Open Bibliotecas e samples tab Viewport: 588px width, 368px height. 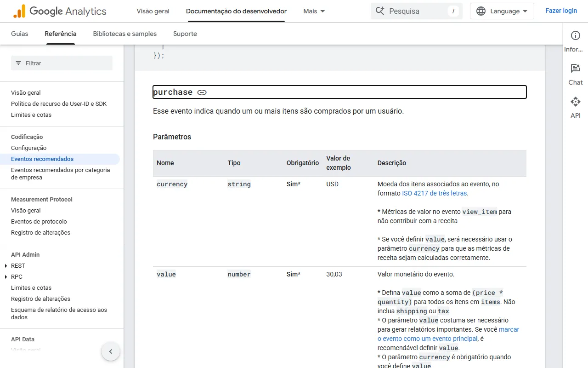(125, 34)
